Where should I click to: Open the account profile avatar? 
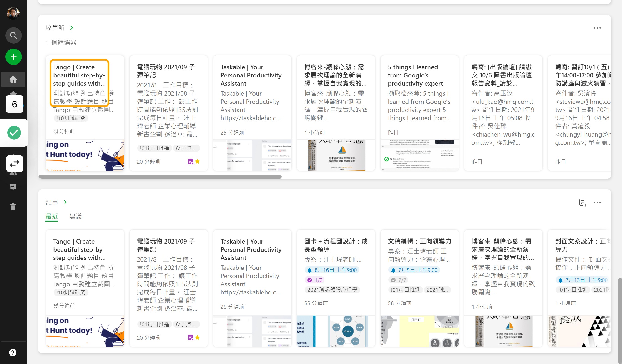coord(13,13)
